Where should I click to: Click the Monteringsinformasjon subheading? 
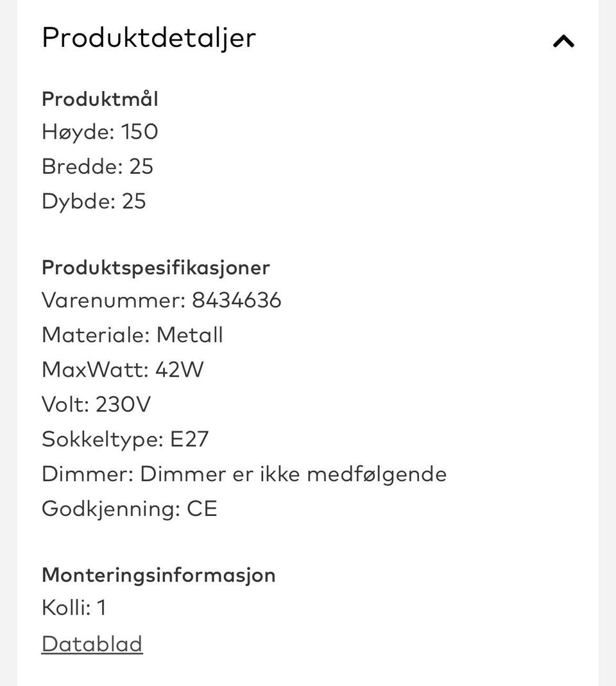pyautogui.click(x=159, y=575)
